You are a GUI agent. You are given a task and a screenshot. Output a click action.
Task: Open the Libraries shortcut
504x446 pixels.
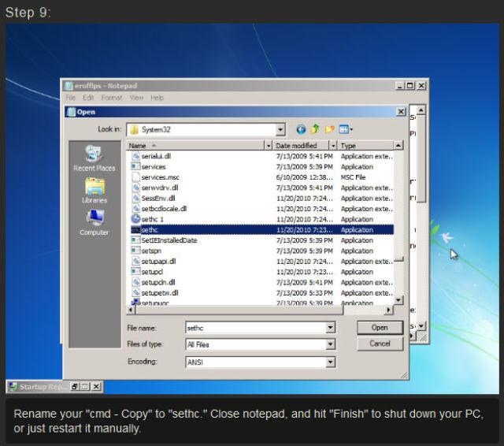(x=94, y=190)
